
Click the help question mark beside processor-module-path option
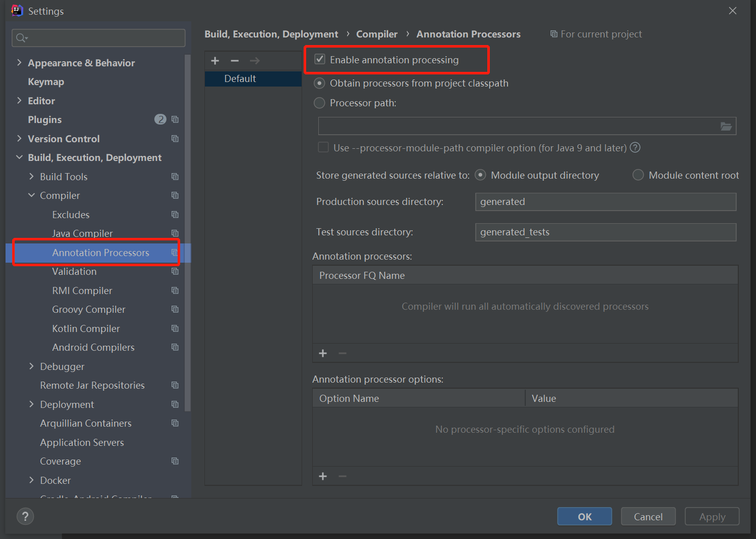pyautogui.click(x=635, y=147)
